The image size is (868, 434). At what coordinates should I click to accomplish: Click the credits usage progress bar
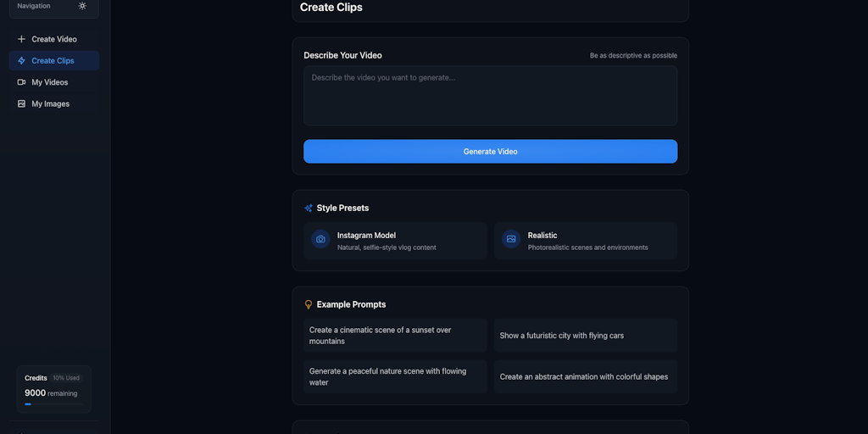tap(53, 404)
